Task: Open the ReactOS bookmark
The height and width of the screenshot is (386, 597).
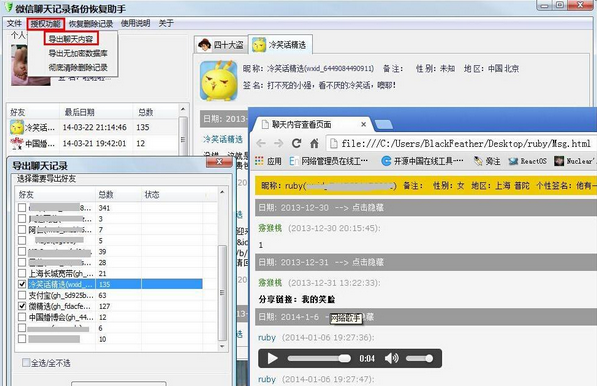Action: pyautogui.click(x=527, y=161)
